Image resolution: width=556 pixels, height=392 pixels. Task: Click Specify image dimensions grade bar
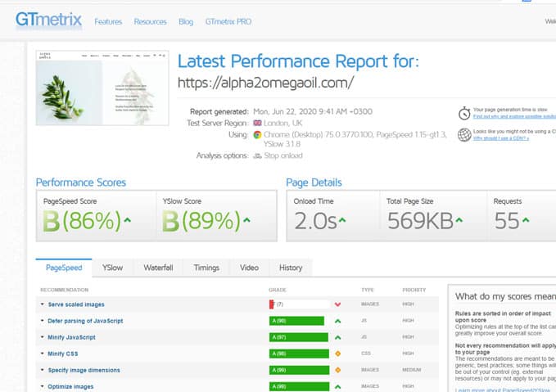click(x=299, y=370)
